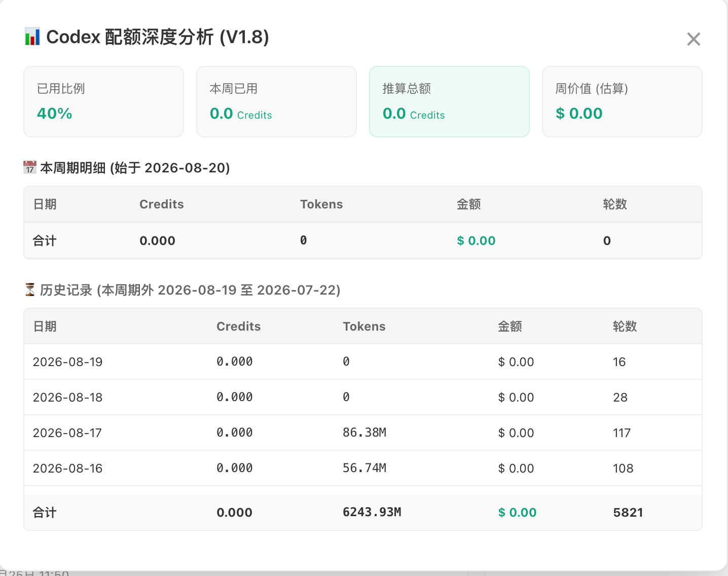Click the 117 rounds value for 2026-08-17
Screen dimensions: 728x576
tap(622, 433)
